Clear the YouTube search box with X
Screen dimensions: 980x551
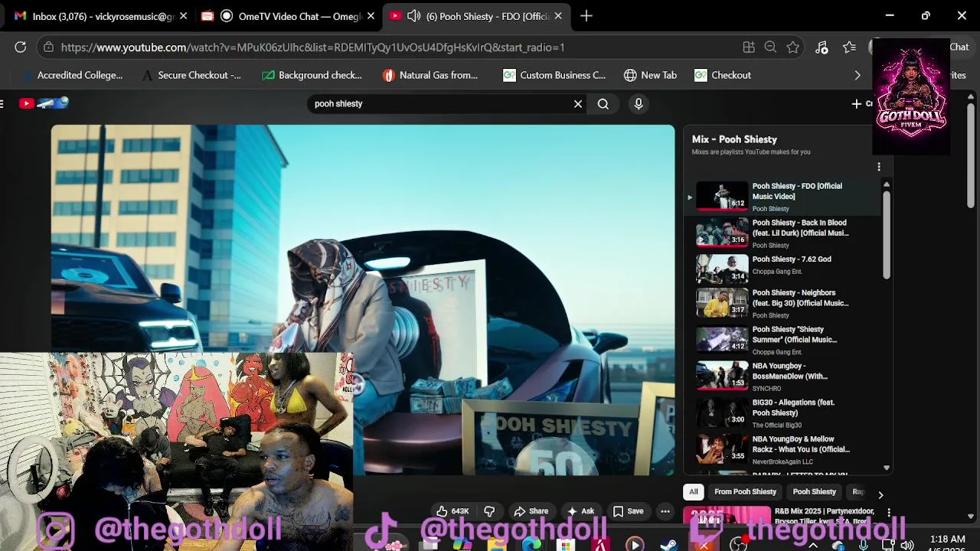click(578, 103)
